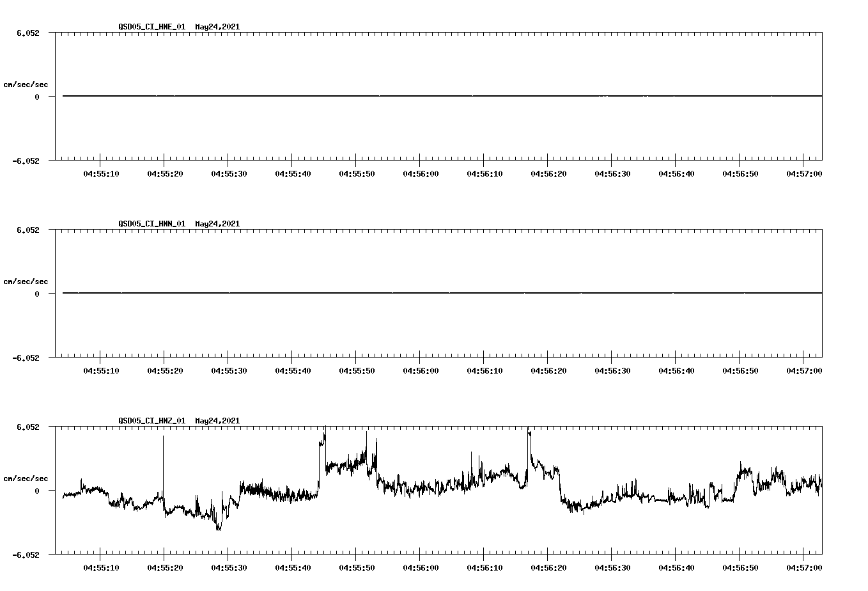Click the May24,2021 date label on HNZ plot
Screen dimensions: 868x591
pos(217,421)
